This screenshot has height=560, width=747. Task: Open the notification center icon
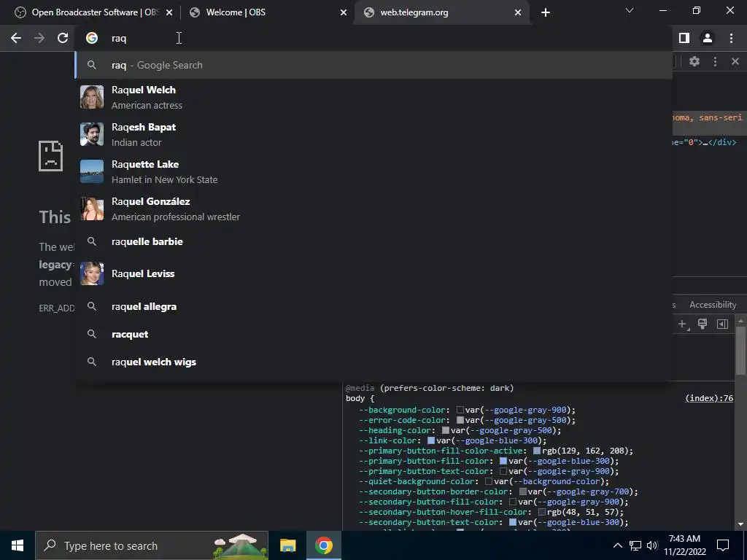point(723,545)
